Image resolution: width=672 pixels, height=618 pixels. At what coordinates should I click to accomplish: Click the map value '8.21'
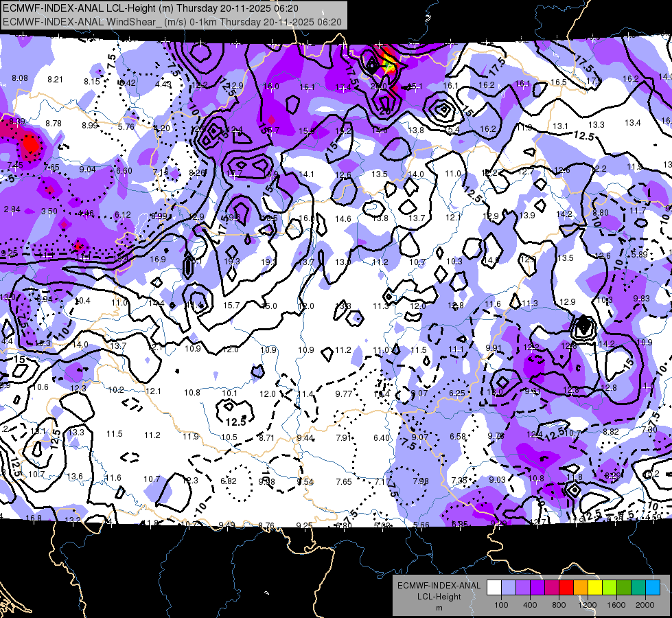56,80
